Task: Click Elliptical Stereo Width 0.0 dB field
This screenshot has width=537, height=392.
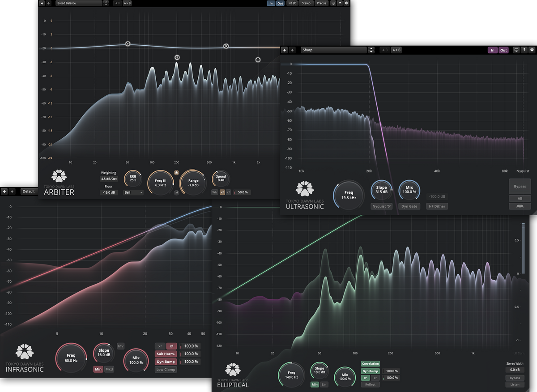Action: [515, 370]
